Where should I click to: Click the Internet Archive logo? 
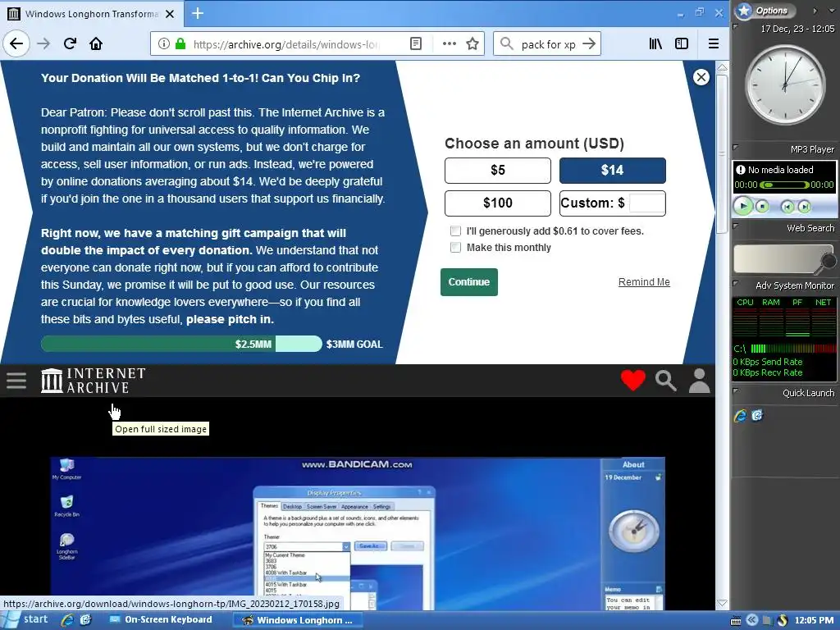tap(94, 381)
